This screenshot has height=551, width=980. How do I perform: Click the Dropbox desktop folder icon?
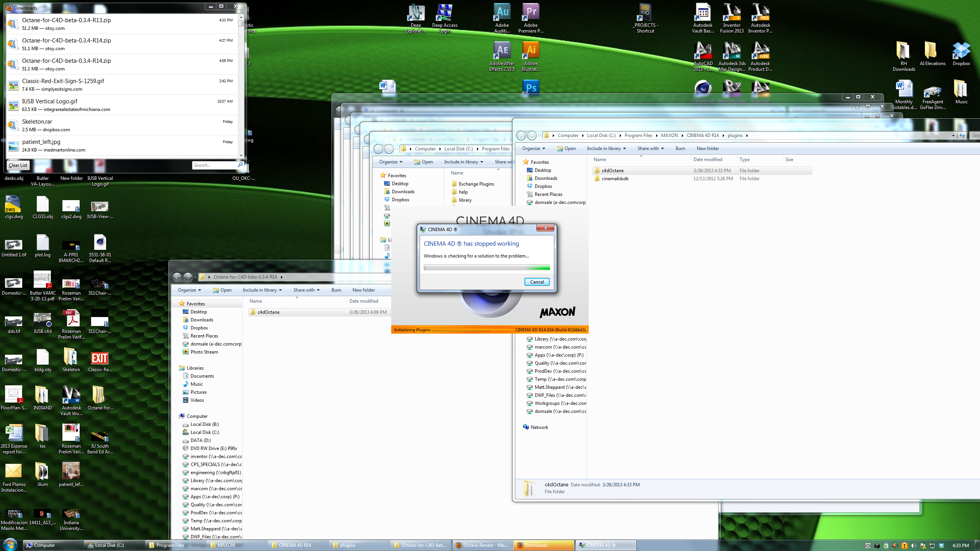point(961,54)
